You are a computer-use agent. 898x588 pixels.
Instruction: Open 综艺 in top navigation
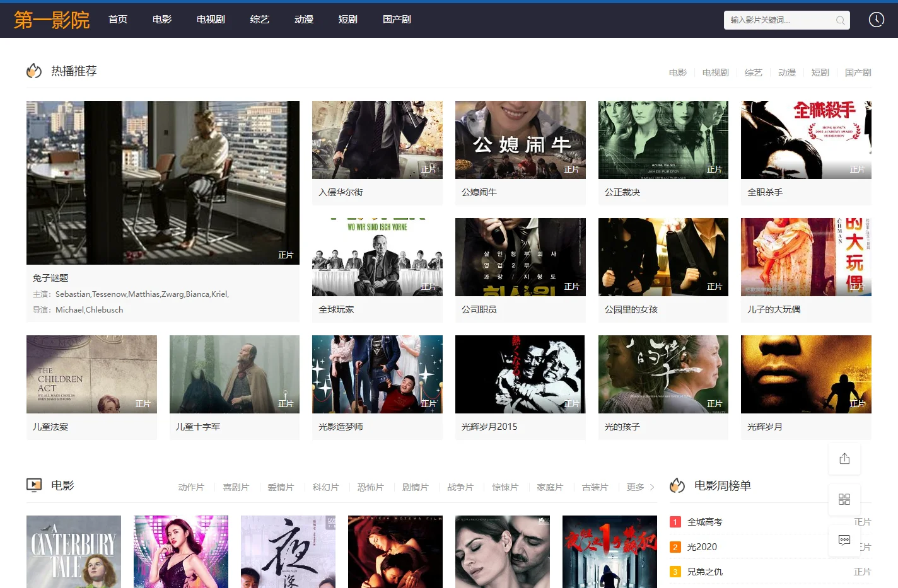click(x=260, y=20)
